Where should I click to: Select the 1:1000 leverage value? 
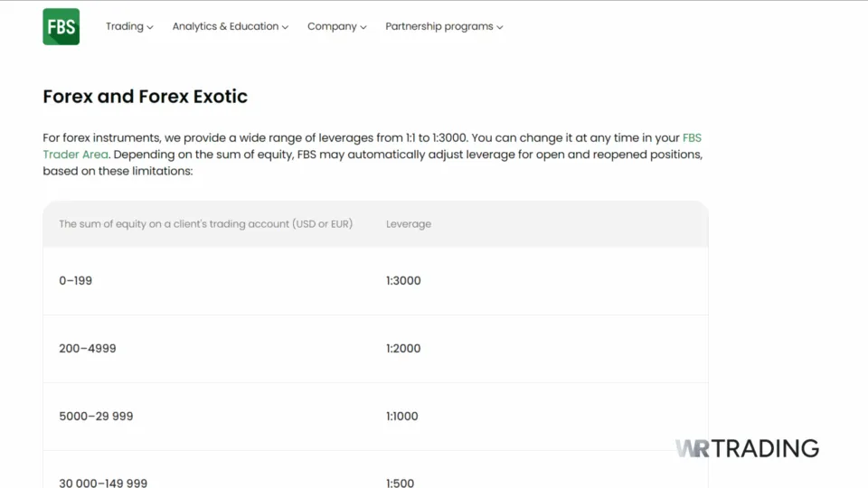tap(402, 416)
